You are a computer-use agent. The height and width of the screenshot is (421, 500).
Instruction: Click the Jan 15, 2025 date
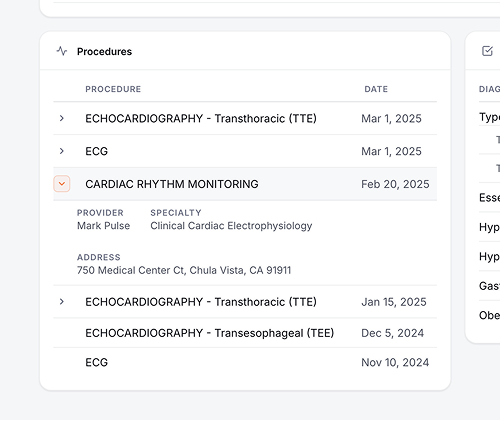[394, 302]
